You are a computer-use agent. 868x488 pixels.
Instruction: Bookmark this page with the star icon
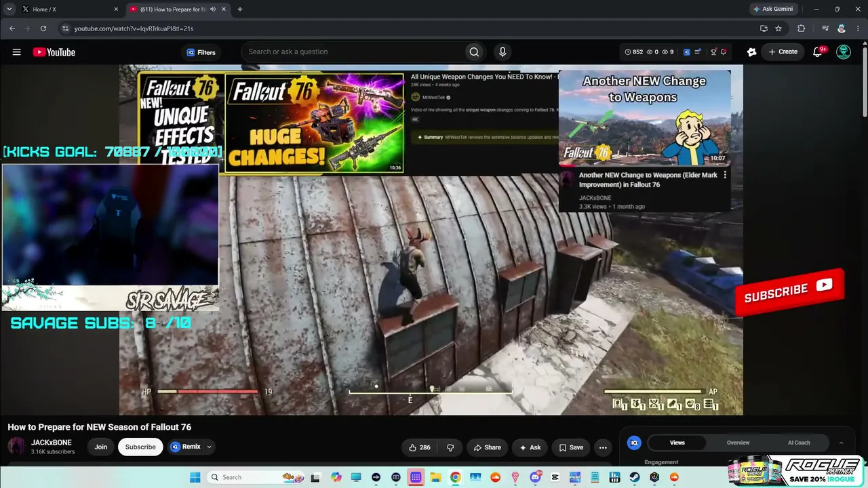(778, 28)
